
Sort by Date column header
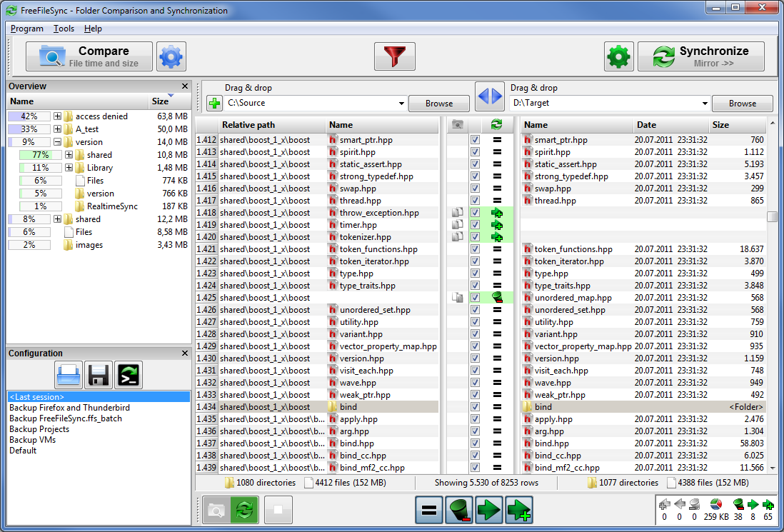(672, 124)
